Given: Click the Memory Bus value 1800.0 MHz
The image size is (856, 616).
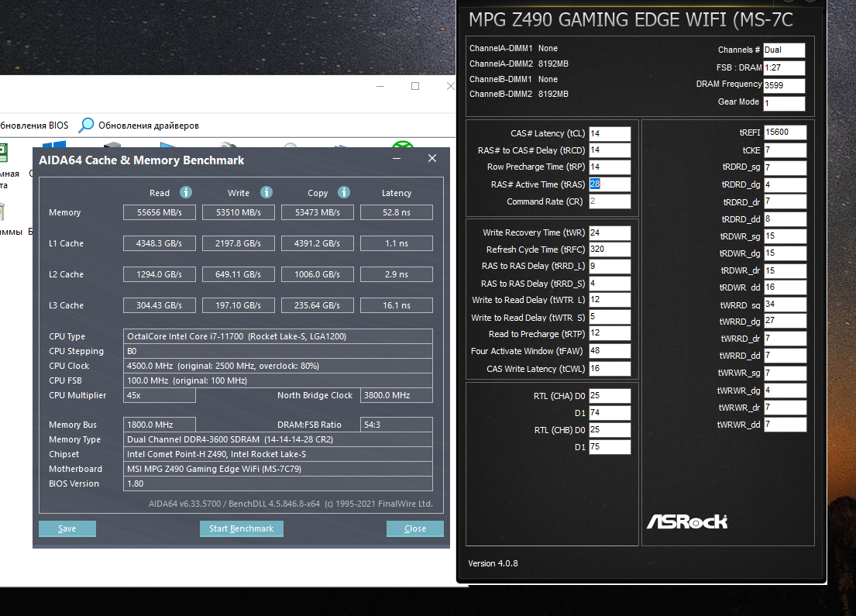Looking at the screenshot, I should pos(160,425).
